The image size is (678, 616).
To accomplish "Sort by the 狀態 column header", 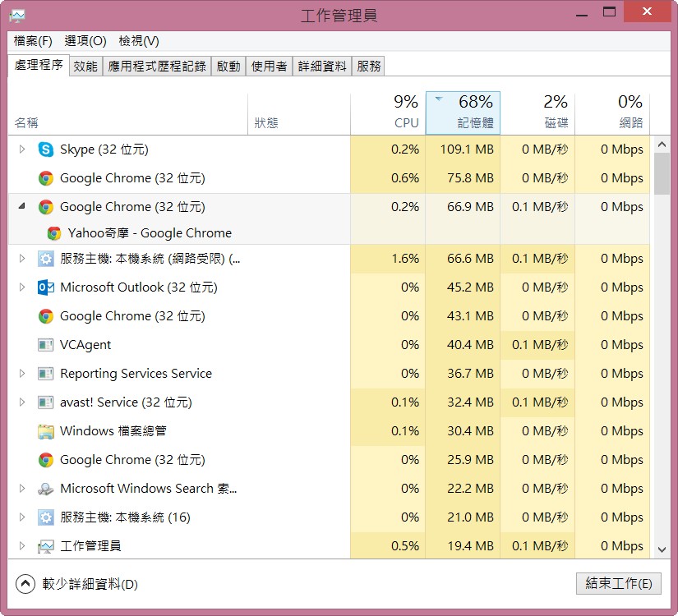I will point(299,113).
